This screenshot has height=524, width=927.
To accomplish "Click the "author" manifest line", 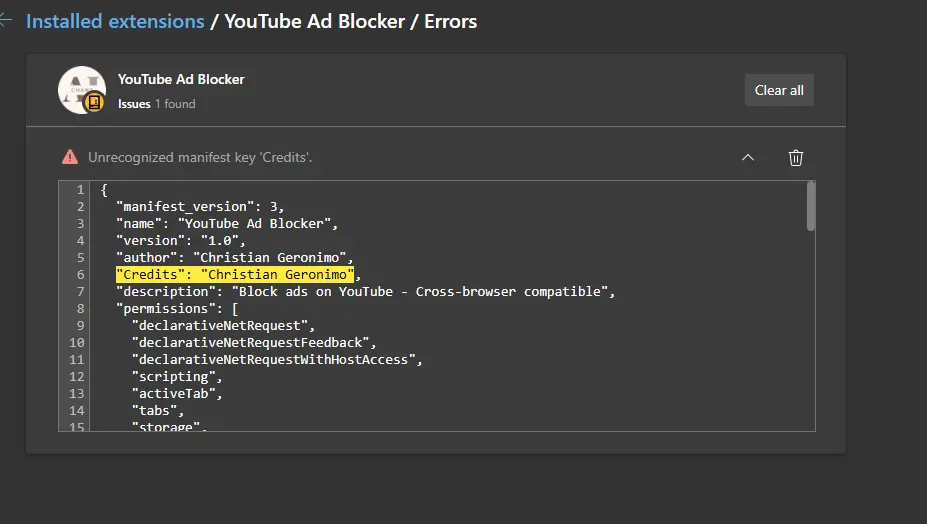I will (235, 257).
